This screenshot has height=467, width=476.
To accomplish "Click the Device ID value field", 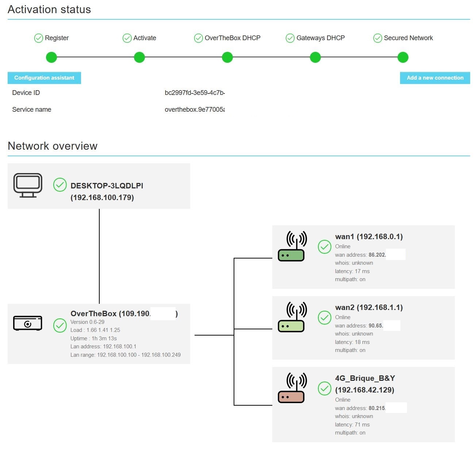I will pyautogui.click(x=195, y=93).
